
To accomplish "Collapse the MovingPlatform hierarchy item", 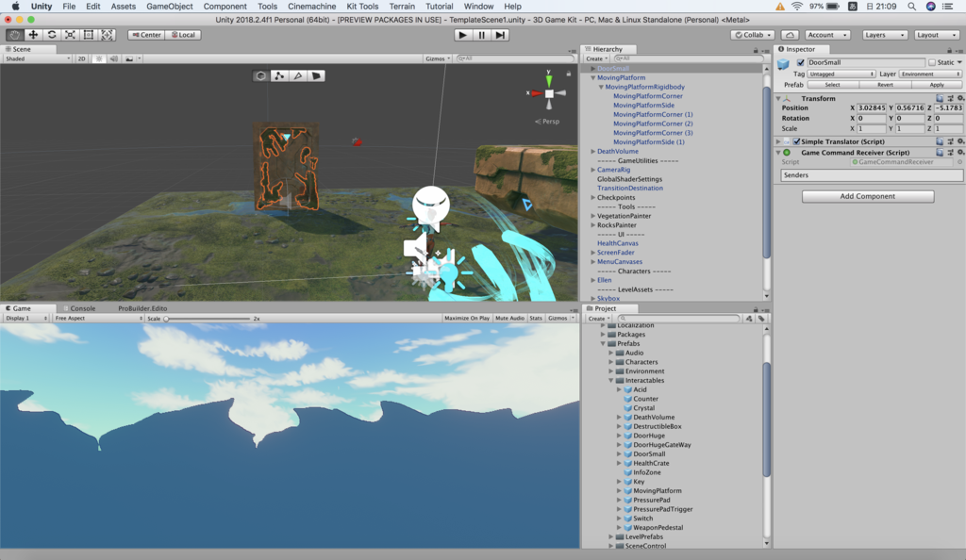I will 593,78.
